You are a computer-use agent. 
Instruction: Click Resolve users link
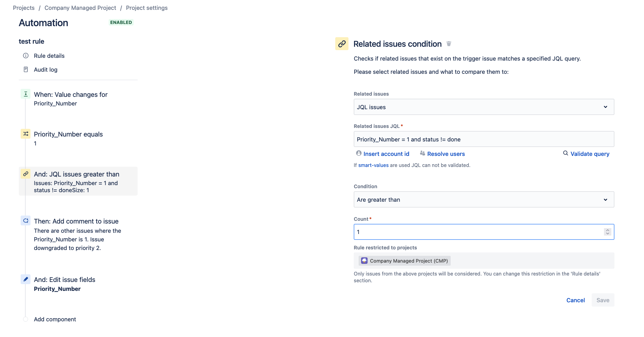(x=446, y=154)
